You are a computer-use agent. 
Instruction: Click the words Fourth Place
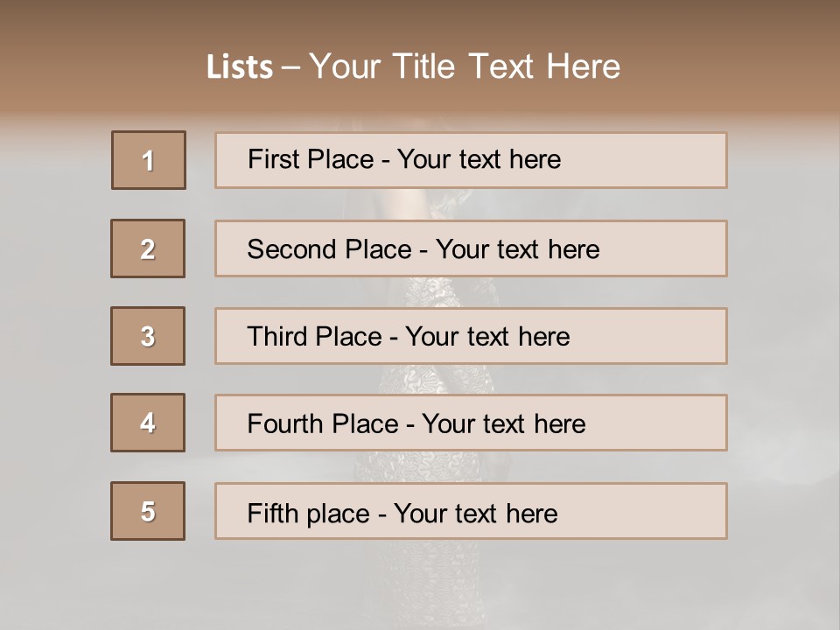coord(323,423)
